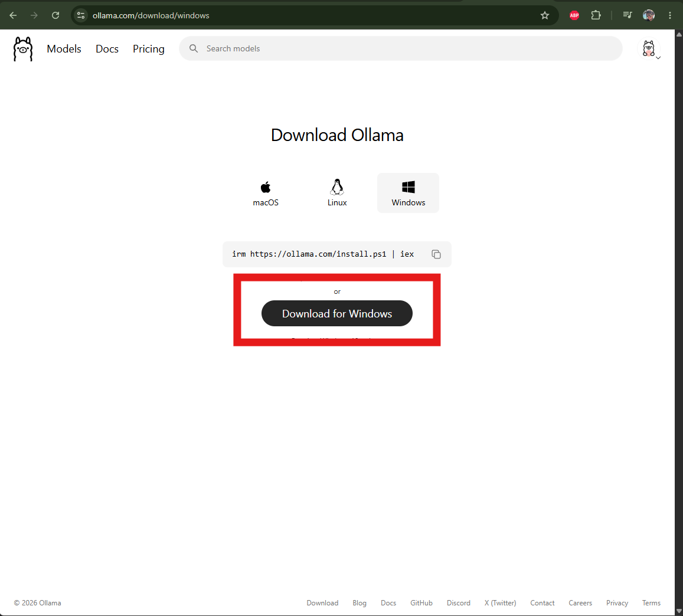
Task: Click the address bar URL text
Action: pyautogui.click(x=151, y=15)
